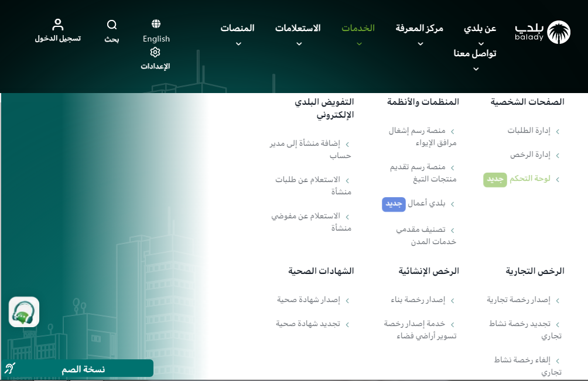Click the الرخص الإنشائية heading
Image resolution: width=588 pixels, height=381 pixels.
(x=429, y=271)
